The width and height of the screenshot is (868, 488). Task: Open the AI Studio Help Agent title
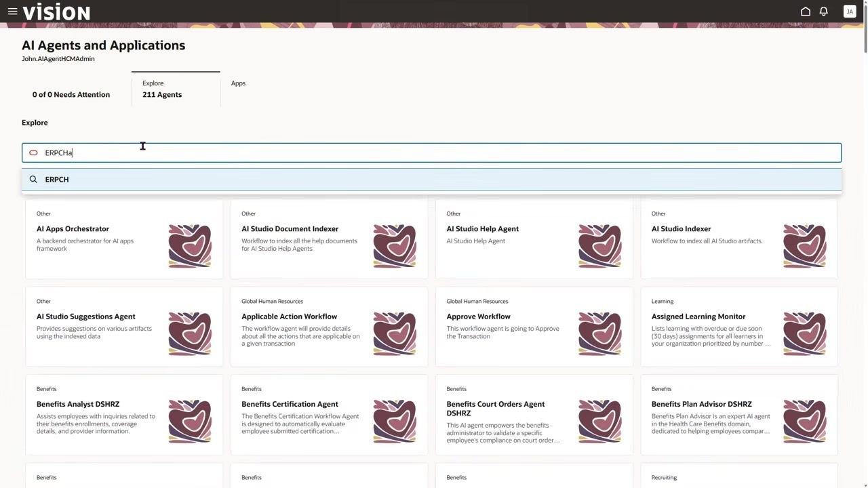[x=483, y=229]
